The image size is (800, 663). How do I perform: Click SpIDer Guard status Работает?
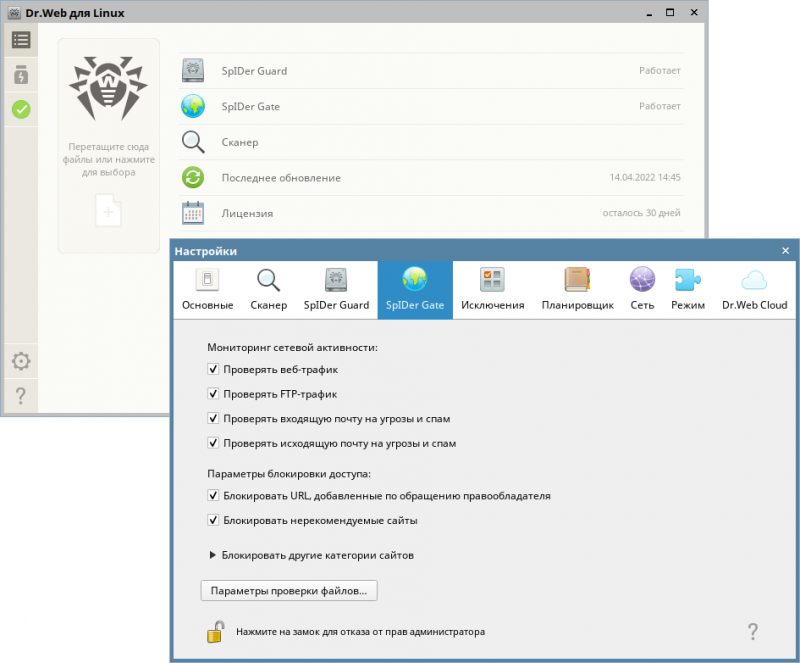(x=660, y=70)
